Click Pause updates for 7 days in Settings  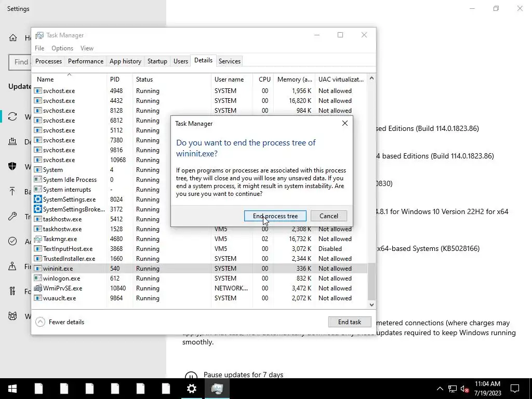coord(243,375)
